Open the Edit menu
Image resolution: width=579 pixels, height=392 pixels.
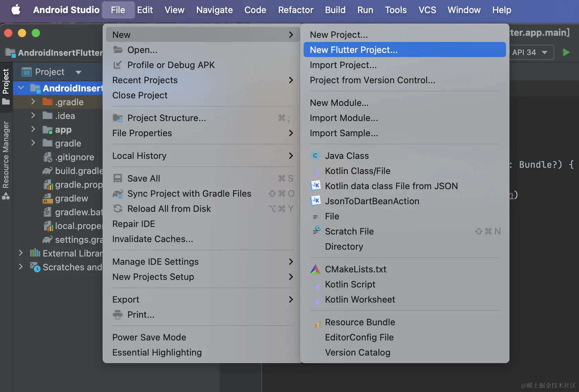(x=145, y=10)
